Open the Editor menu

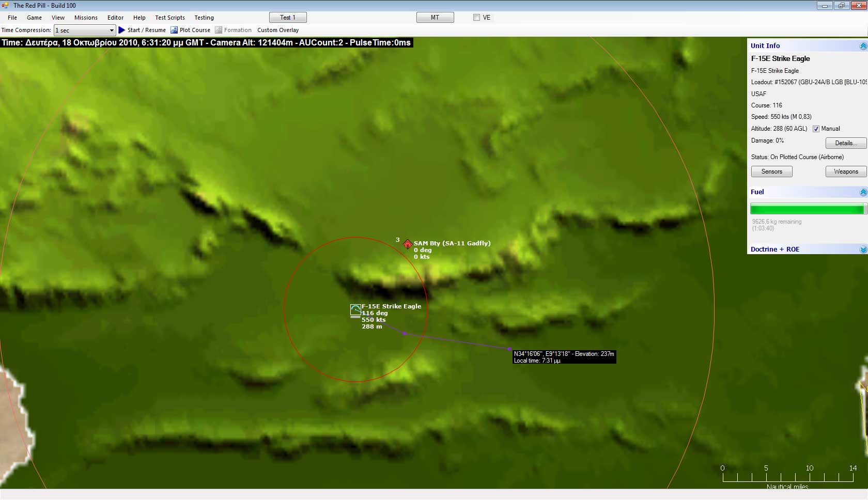coord(115,18)
